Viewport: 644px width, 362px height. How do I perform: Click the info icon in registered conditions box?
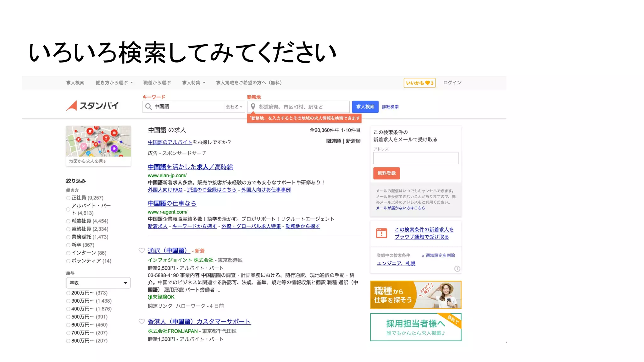457,269
